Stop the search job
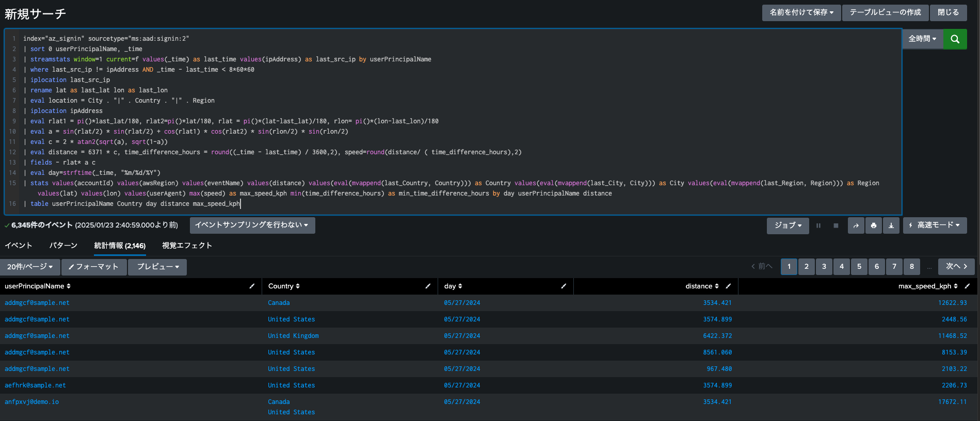 click(x=836, y=225)
